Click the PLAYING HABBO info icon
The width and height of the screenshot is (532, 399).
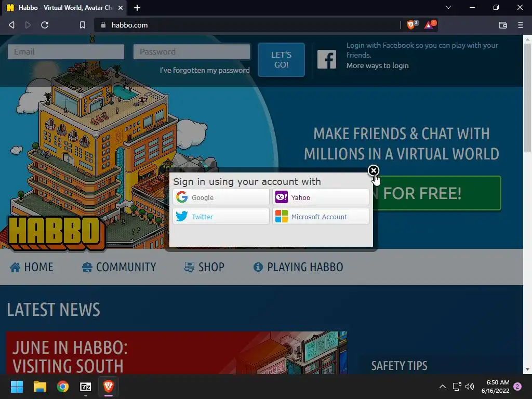pos(258,268)
